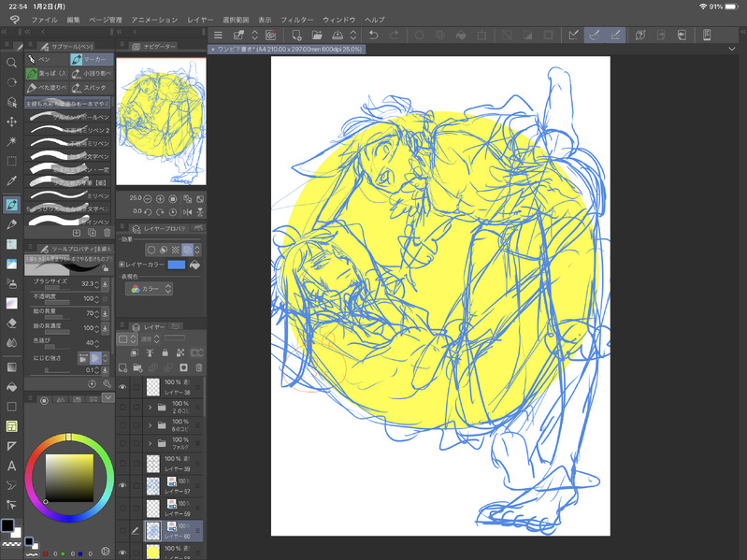This screenshot has width=747, height=560.
Task: Toggle visibility of レイヤー 60
Action: [122, 530]
